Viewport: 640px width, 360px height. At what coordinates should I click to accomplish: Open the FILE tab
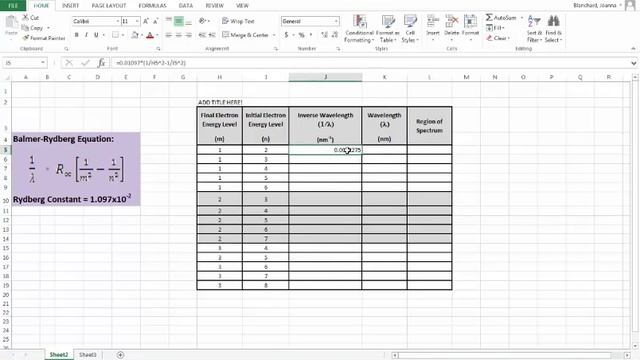(x=13, y=5)
